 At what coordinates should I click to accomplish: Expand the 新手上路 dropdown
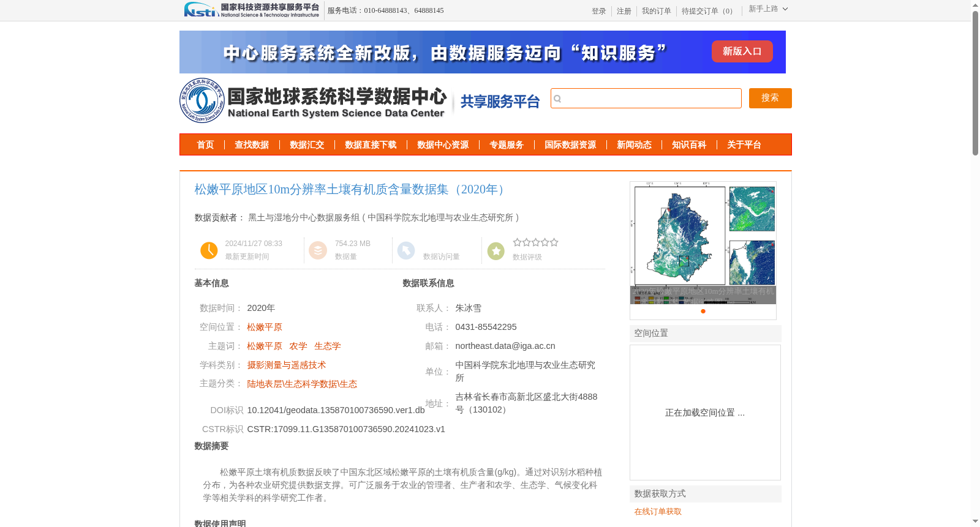(x=768, y=9)
